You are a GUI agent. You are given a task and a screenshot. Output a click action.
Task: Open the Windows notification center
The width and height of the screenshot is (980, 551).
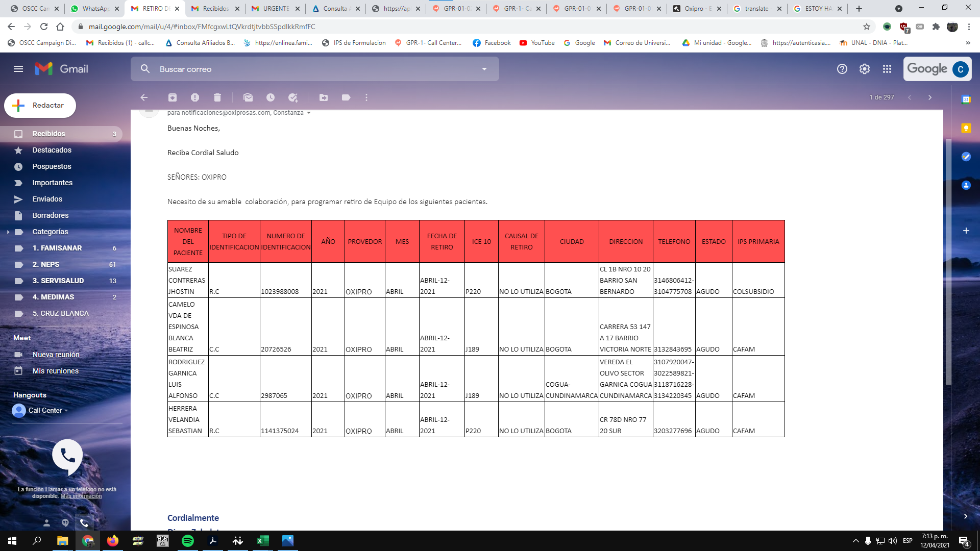click(x=964, y=541)
